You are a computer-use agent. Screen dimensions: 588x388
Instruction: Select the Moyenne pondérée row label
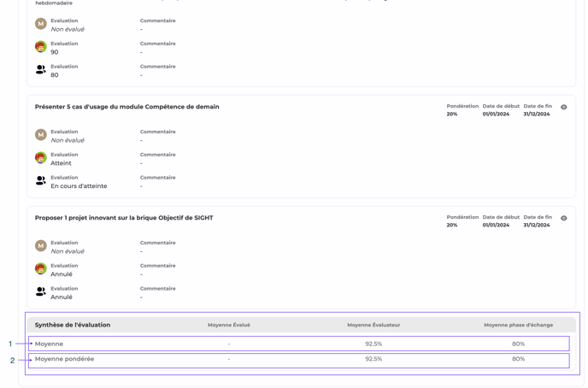64,359
